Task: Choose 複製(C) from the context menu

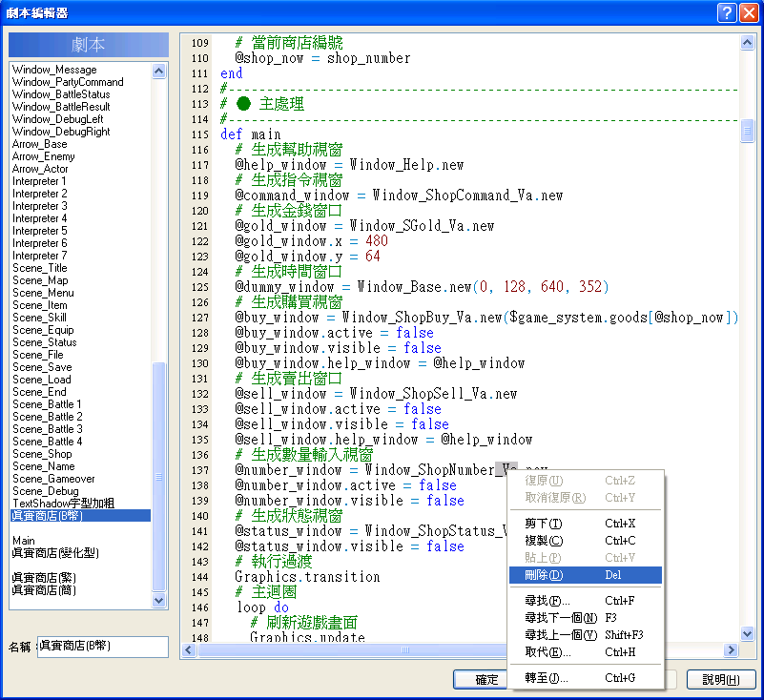Action: (586, 540)
